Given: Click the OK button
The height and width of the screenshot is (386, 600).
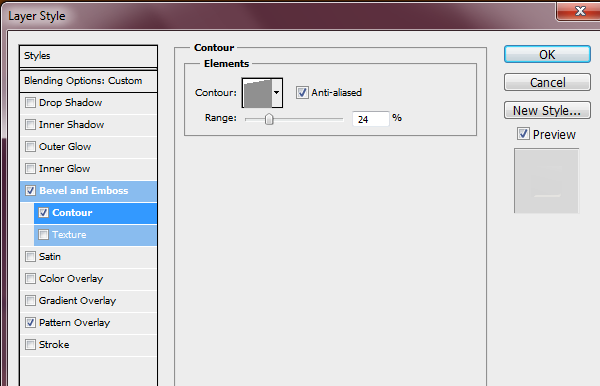Looking at the screenshot, I should pyautogui.click(x=547, y=54).
